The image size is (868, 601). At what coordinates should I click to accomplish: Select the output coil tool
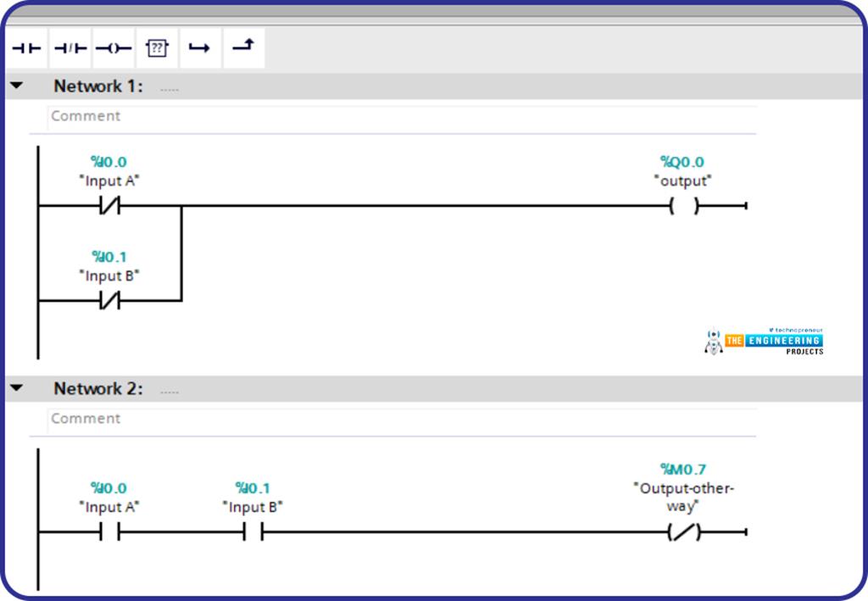[114, 48]
